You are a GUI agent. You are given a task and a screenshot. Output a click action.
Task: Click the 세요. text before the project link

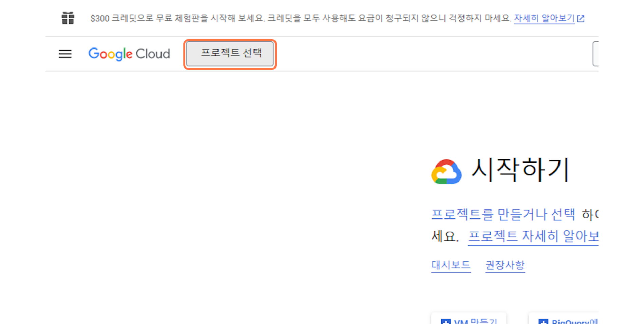445,236
